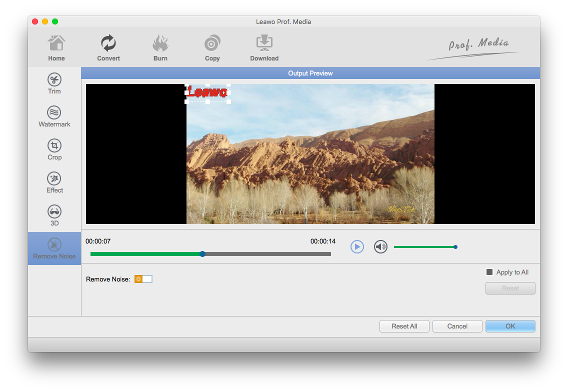Viewport: 568px width, 392px height.
Task: Check the Apply to All checkbox
Action: 489,272
